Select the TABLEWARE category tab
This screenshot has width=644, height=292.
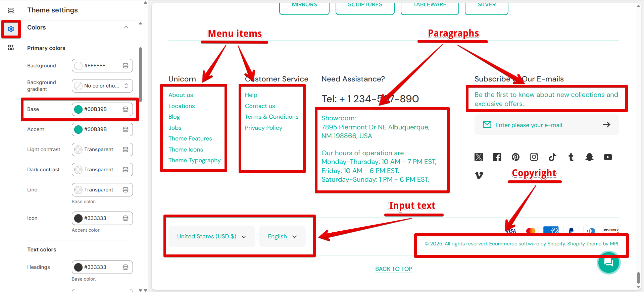point(430,7)
